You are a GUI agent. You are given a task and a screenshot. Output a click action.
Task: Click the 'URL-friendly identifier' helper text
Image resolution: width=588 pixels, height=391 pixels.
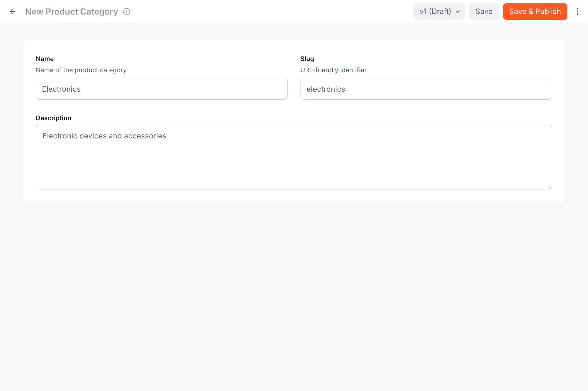pyautogui.click(x=333, y=70)
